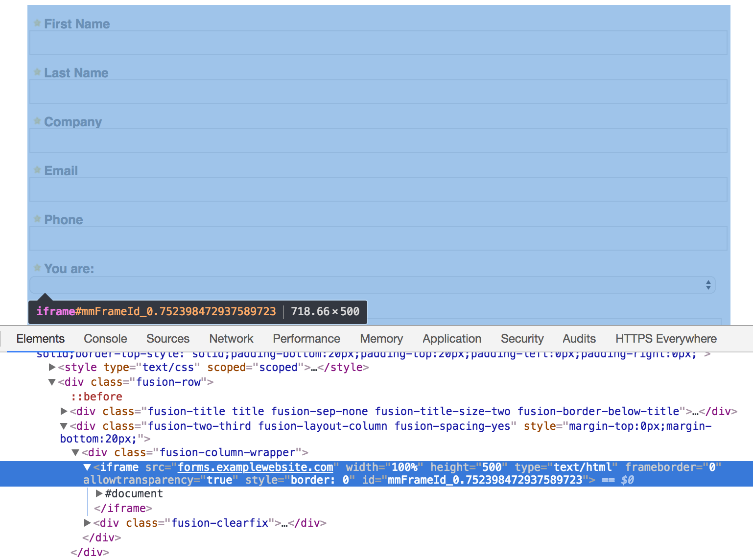The image size is (753, 560).
Task: Click the style value "border: 0"
Action: coord(320,480)
